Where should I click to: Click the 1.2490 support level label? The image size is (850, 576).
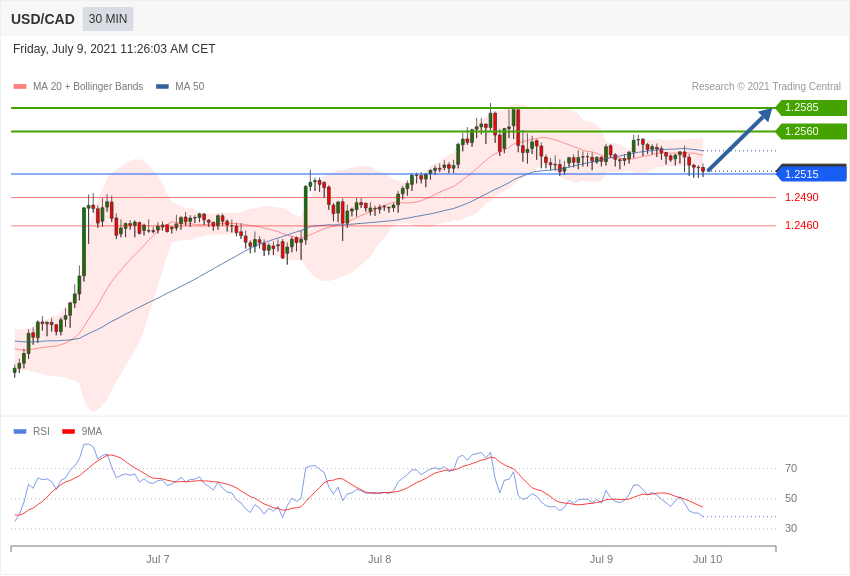click(802, 197)
